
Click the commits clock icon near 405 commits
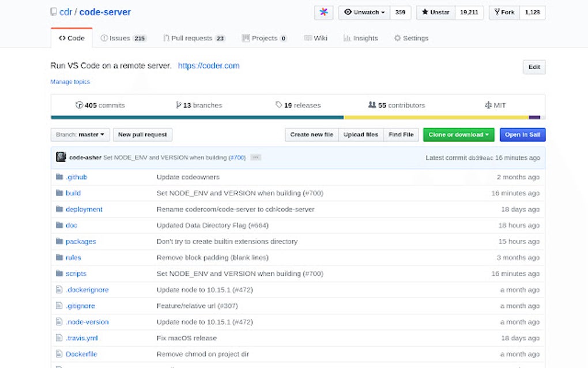80,105
